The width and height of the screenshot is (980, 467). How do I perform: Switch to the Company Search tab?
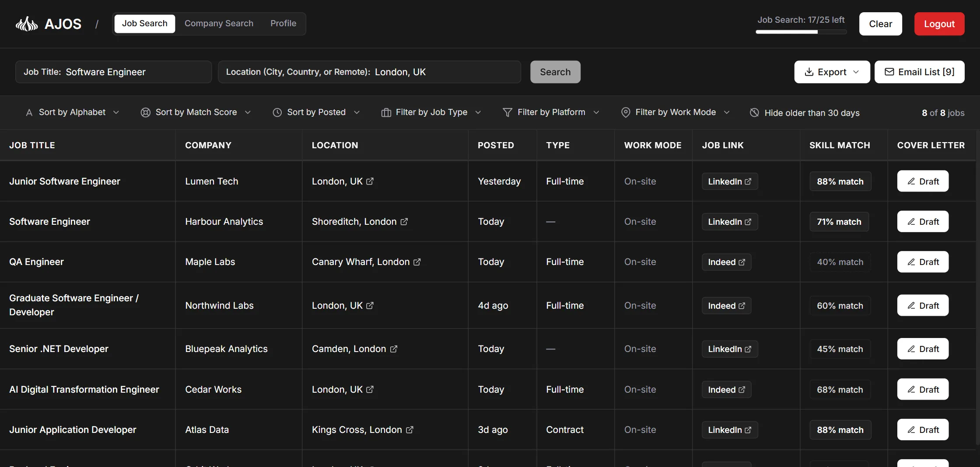point(219,24)
